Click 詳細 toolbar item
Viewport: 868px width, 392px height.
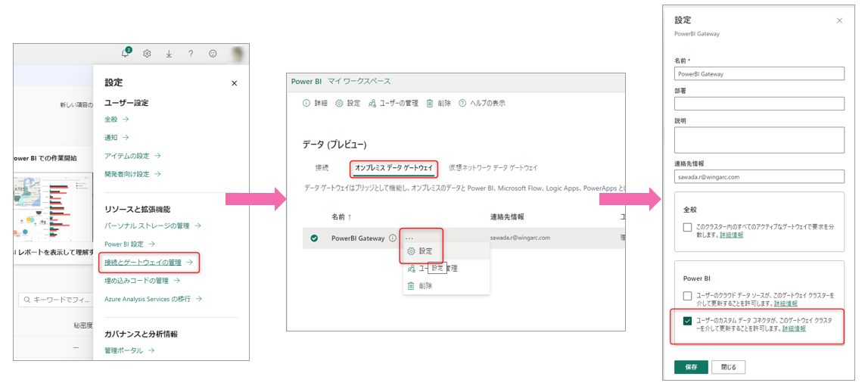pos(315,103)
